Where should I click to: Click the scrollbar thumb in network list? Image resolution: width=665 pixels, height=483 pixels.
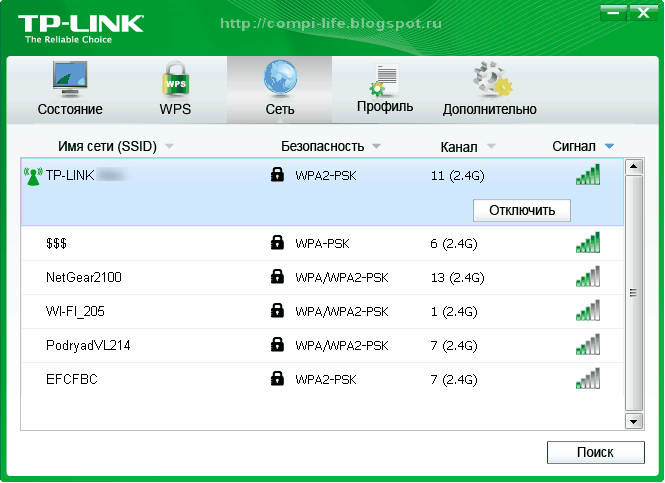tap(634, 293)
